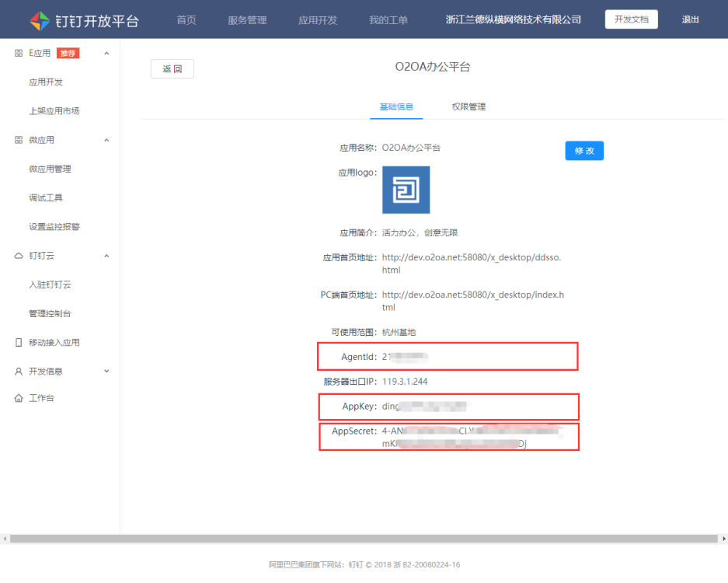Screen dimensions: 728x583
Task: Click the 返回 back button
Action: [172, 69]
